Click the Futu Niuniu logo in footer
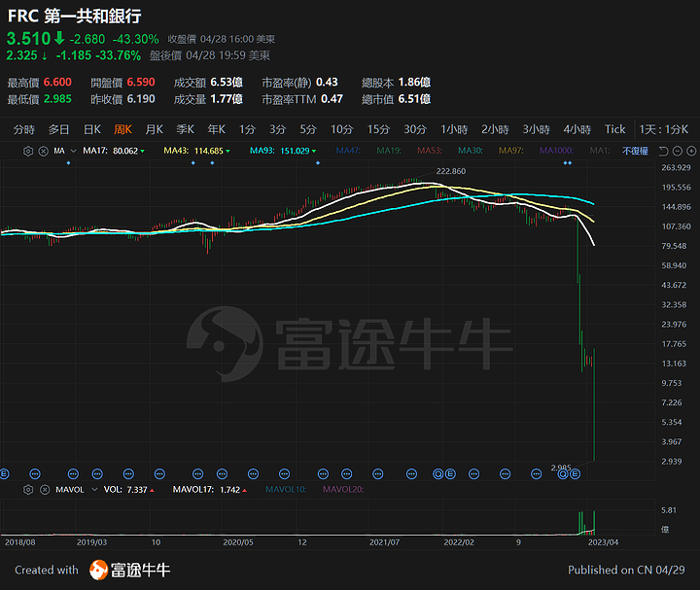Screen dimensions: 700x590 [x=129, y=570]
